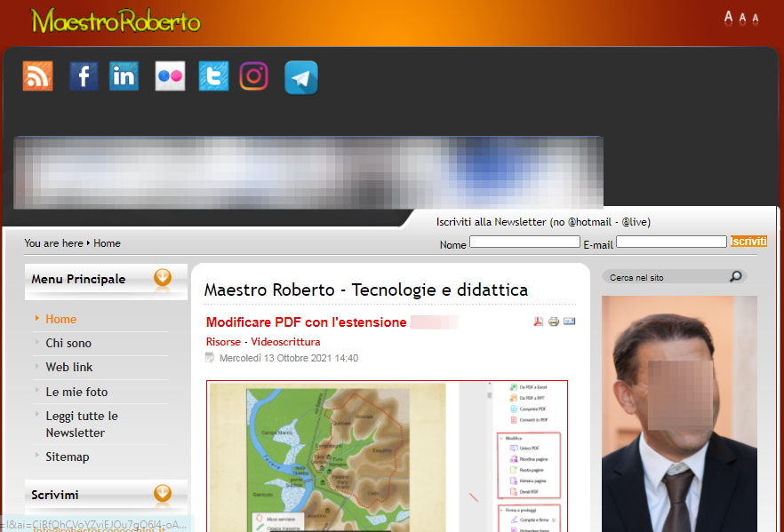Select the smallest font size A
784x532 pixels.
point(756,19)
